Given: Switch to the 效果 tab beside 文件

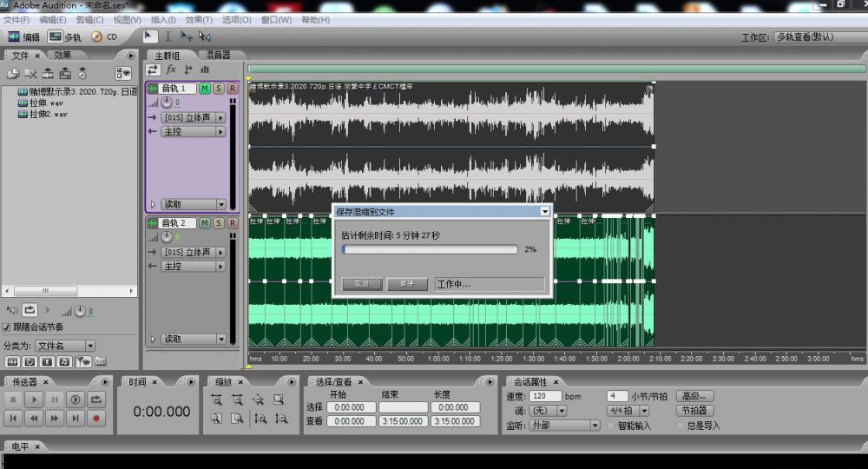Looking at the screenshot, I should [x=62, y=56].
